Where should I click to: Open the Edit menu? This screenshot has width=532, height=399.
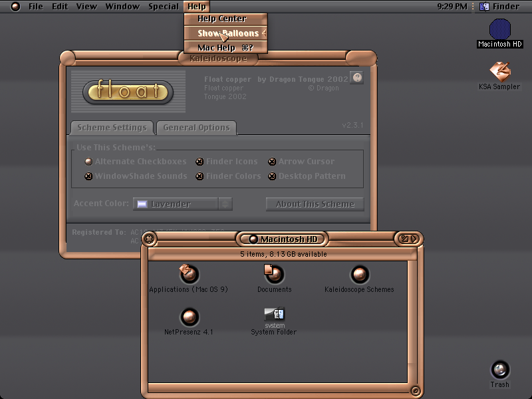tap(60, 7)
